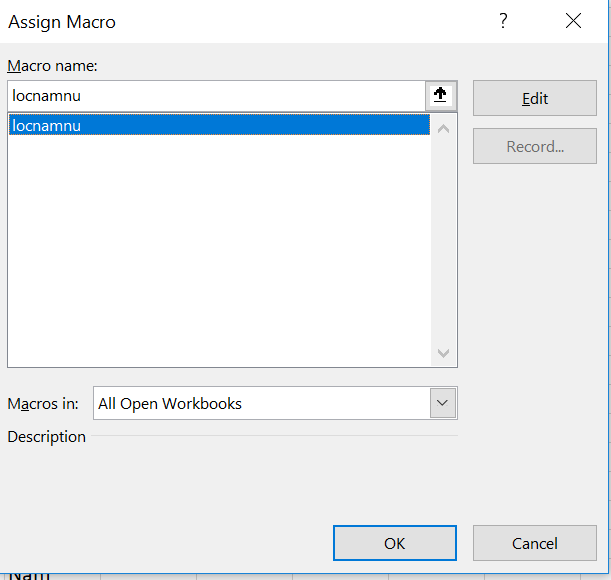Image resolution: width=611 pixels, height=580 pixels.
Task: Click the Description label
Action: pyautogui.click(x=46, y=437)
